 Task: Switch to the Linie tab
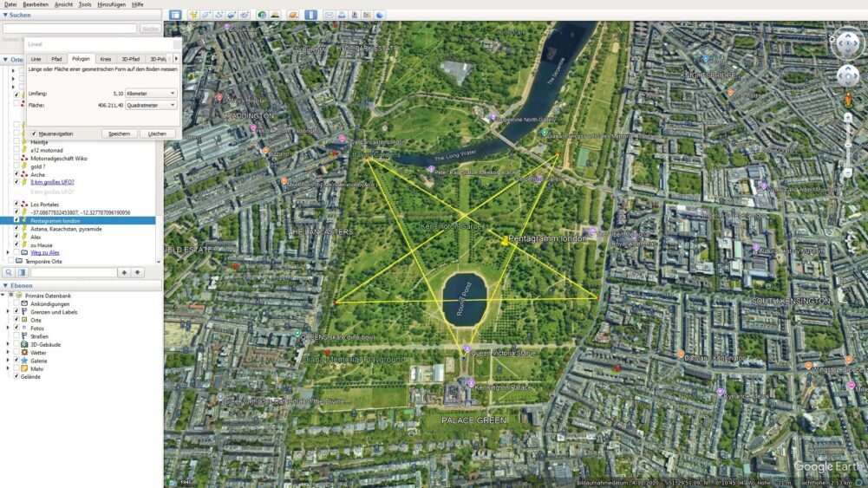click(x=36, y=59)
